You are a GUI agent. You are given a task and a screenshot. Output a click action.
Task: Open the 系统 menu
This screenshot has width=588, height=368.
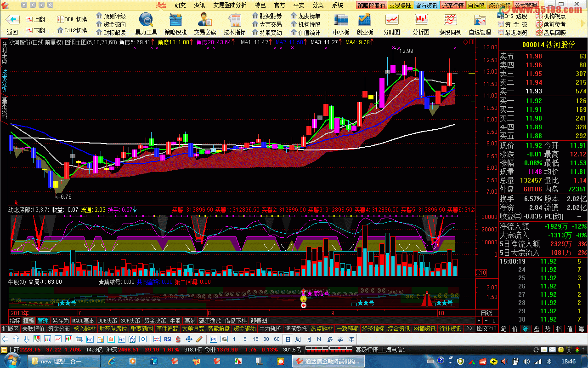coord(338,5)
